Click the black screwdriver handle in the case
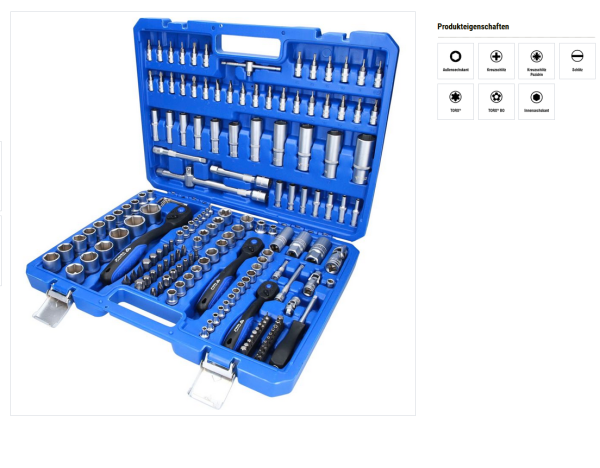This screenshot has height=468, width=600. [x=288, y=344]
